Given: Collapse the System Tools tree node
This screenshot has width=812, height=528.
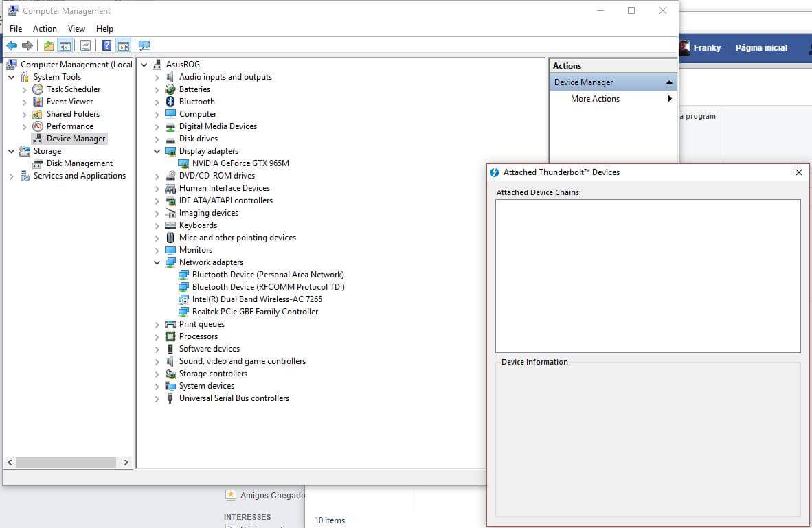Looking at the screenshot, I should click(12, 77).
